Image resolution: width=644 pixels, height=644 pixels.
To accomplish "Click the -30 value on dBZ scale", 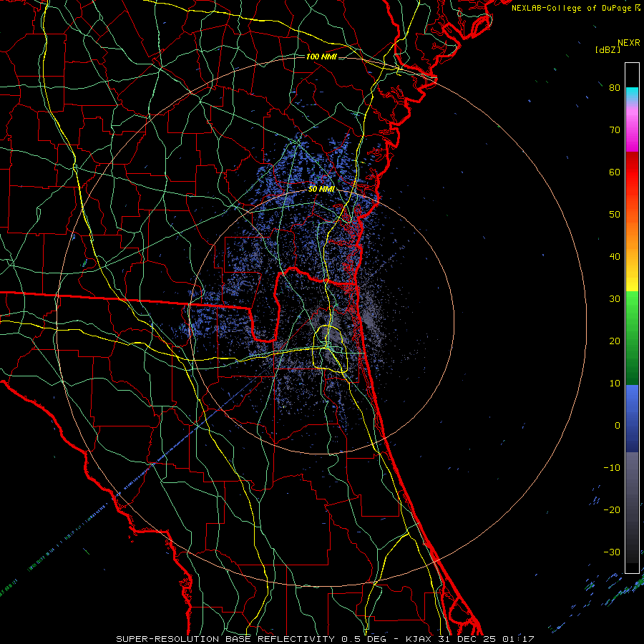I will pyautogui.click(x=612, y=552).
